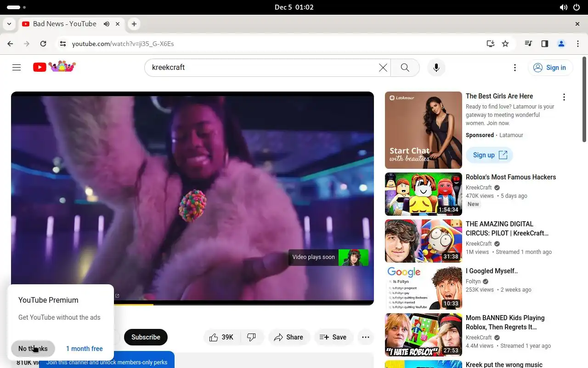Open the YouTube guide hamburger menu
The height and width of the screenshot is (368, 588).
pos(17,68)
